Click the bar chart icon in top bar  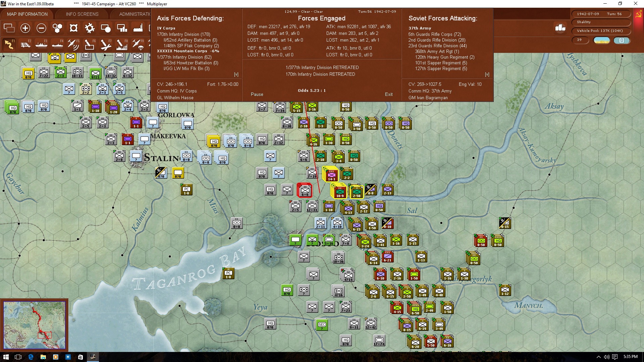click(x=560, y=28)
